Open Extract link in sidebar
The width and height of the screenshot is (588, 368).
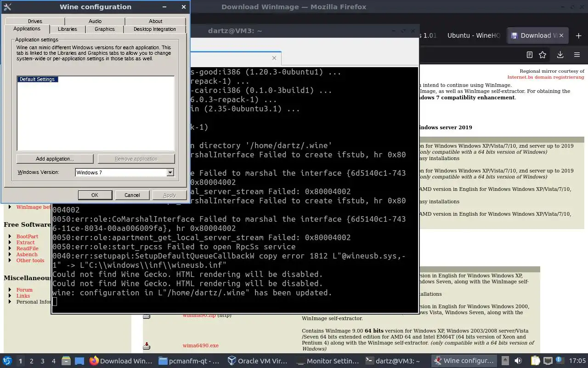point(25,242)
